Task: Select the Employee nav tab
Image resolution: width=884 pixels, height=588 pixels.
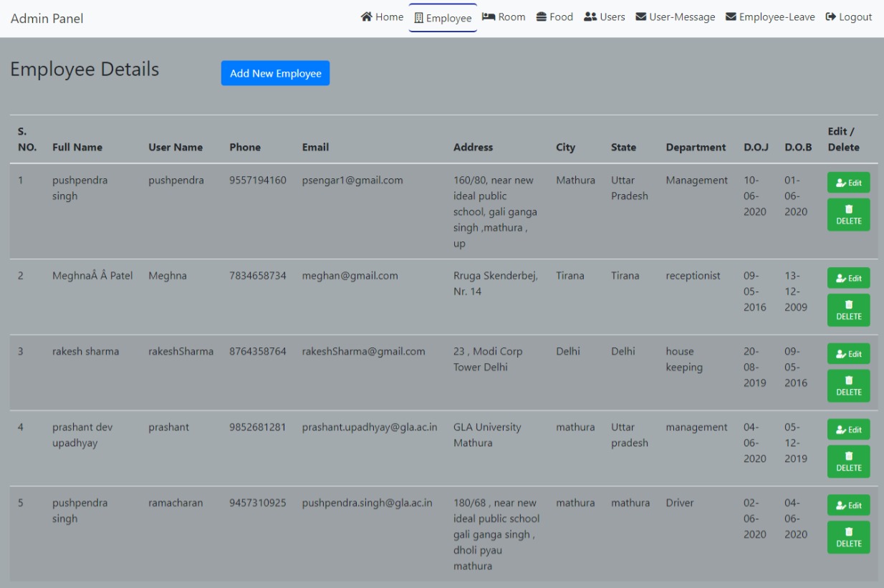Action: [443, 18]
